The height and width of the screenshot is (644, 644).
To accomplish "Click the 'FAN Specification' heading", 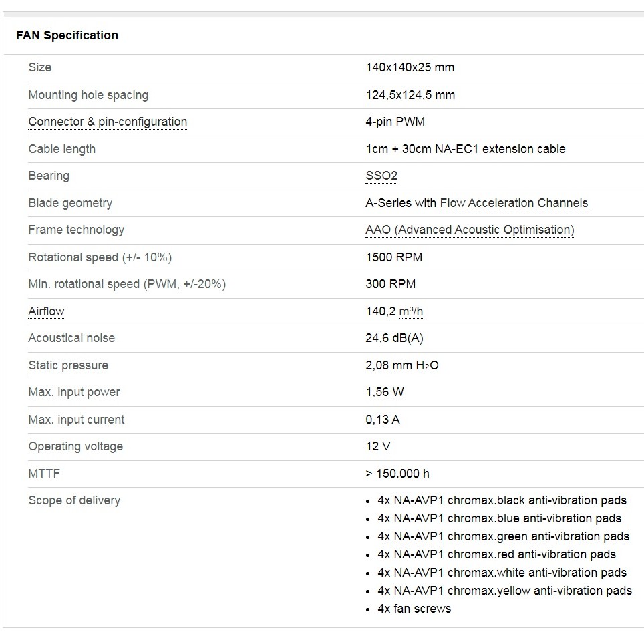I will 67,35.
